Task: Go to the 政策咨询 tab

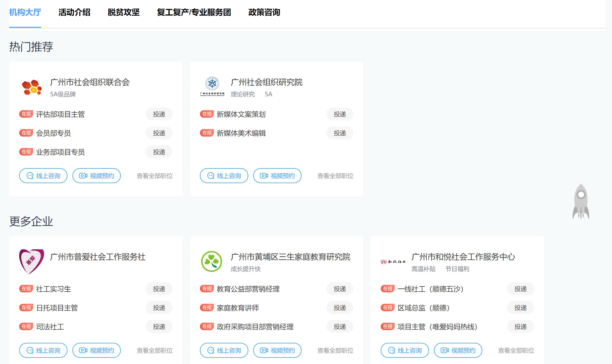Action: [x=264, y=12]
